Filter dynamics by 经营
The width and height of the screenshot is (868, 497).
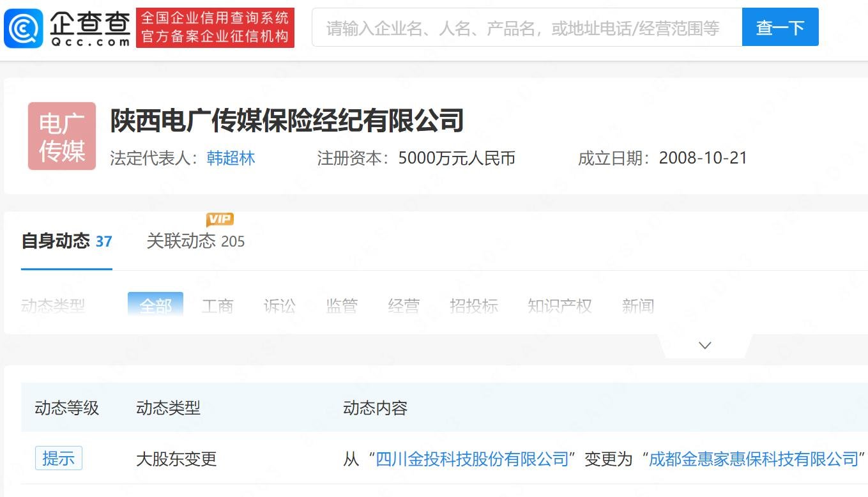(x=403, y=306)
